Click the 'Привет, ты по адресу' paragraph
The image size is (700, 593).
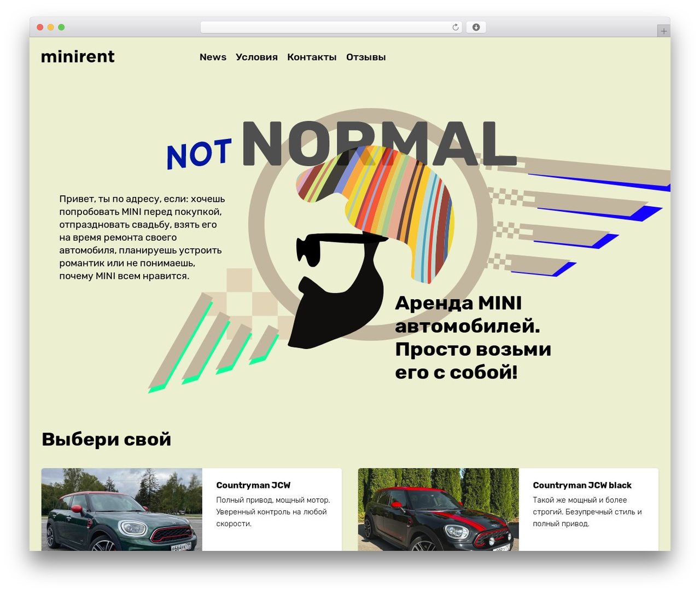point(142,237)
